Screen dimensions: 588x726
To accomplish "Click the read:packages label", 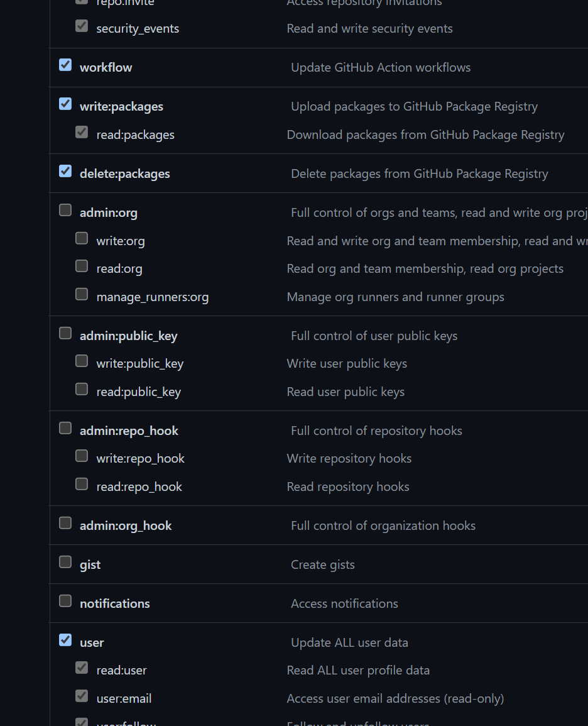I will pos(135,135).
